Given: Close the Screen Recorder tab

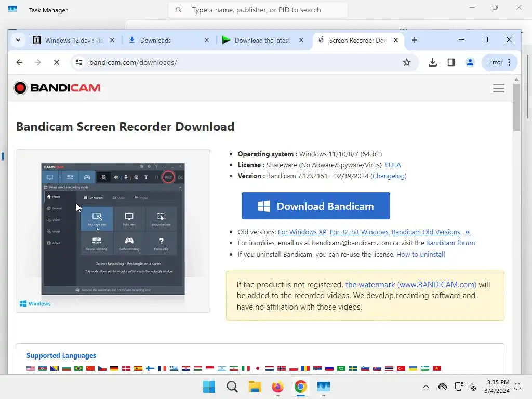Looking at the screenshot, I should pos(395,40).
